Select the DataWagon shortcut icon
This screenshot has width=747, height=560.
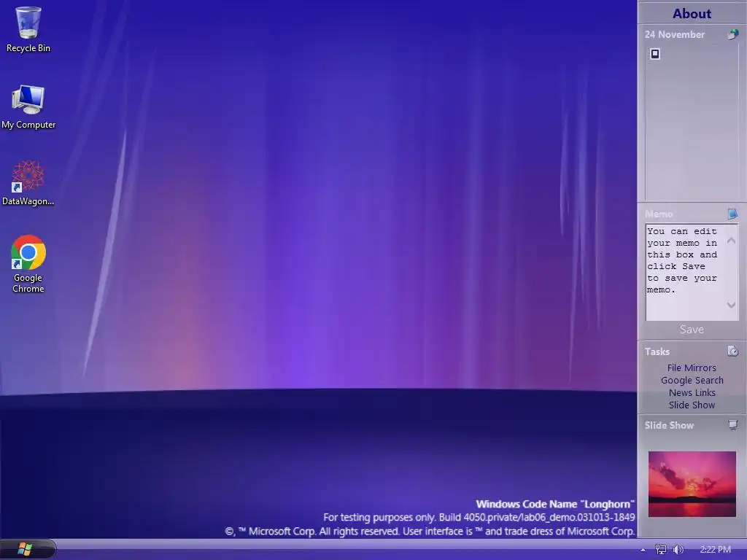(x=28, y=183)
